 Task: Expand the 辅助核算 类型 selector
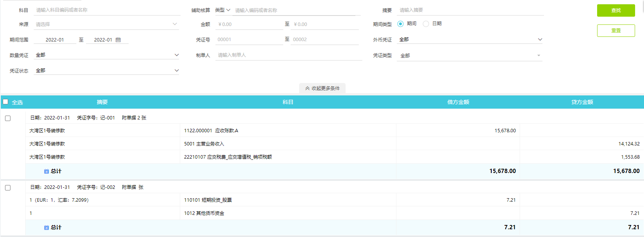coord(223,10)
